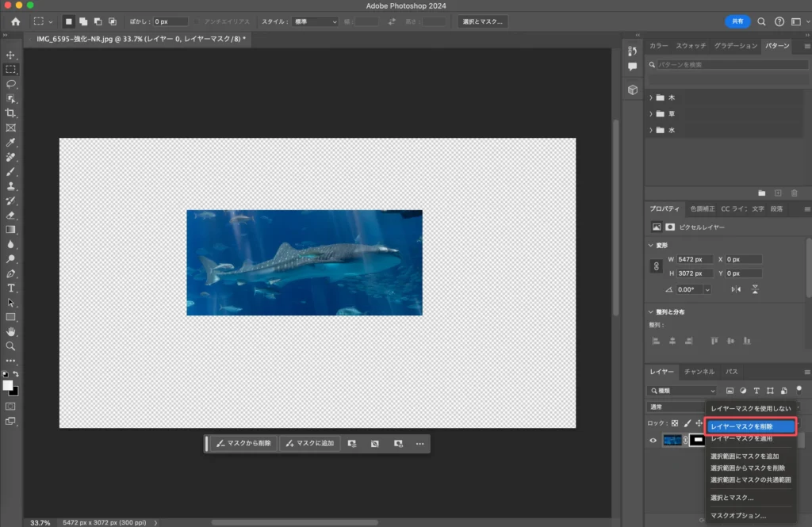Select the Eyedropper tool
This screenshot has width=812, height=527.
coord(11,143)
